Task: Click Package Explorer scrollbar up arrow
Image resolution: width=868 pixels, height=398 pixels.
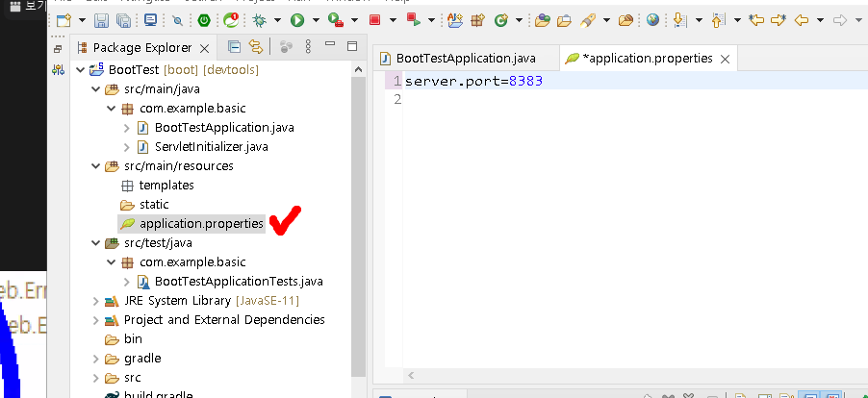Action: click(x=358, y=69)
